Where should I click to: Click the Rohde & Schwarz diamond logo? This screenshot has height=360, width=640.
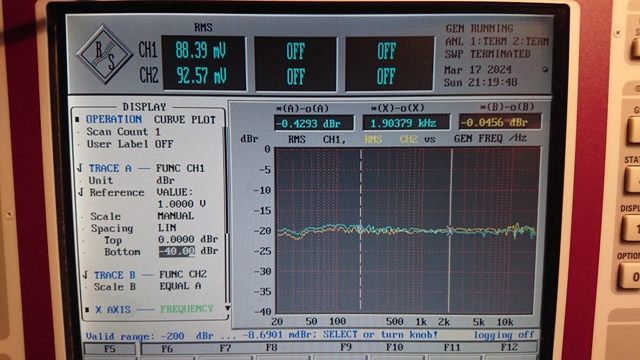pyautogui.click(x=104, y=54)
